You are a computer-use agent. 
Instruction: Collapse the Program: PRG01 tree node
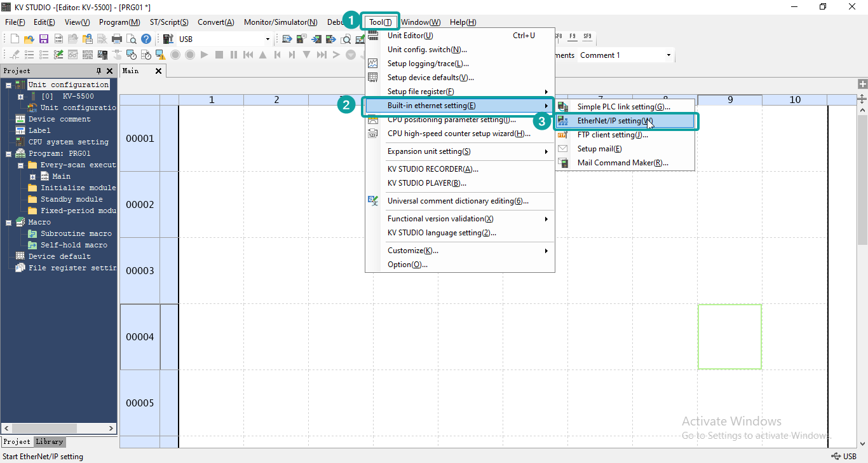(9, 153)
